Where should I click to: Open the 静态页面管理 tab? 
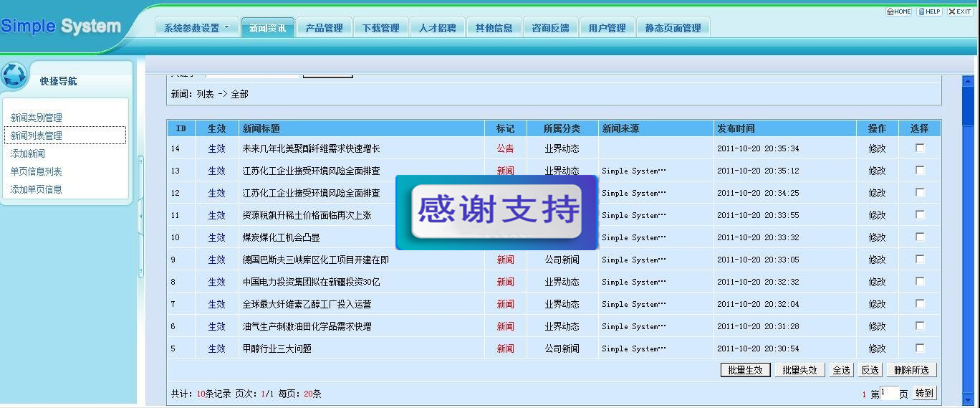point(673,28)
